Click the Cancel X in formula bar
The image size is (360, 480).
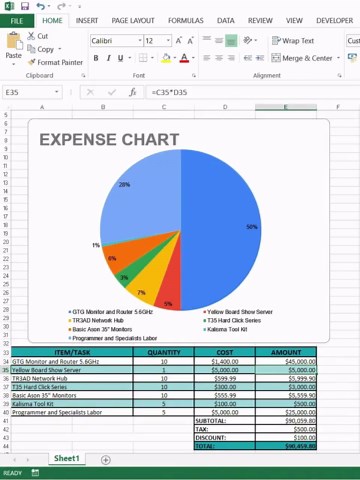90,92
